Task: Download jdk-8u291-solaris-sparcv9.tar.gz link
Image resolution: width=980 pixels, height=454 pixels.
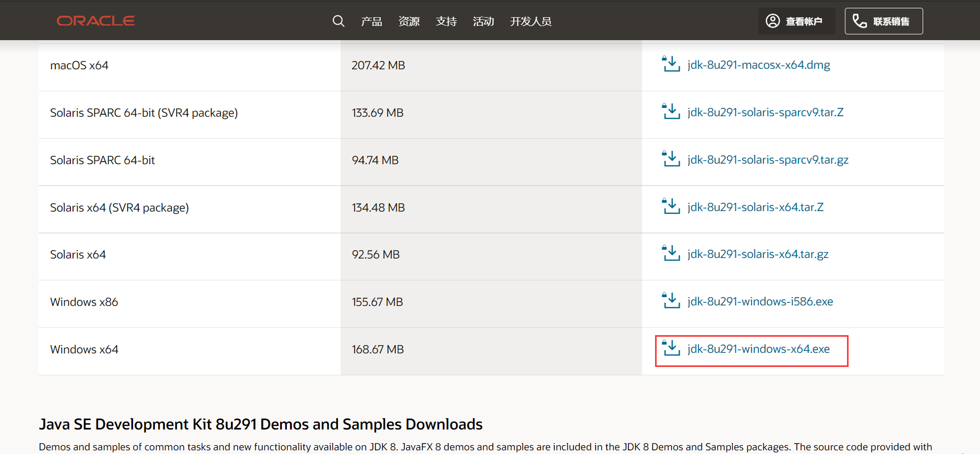Action: (x=768, y=159)
